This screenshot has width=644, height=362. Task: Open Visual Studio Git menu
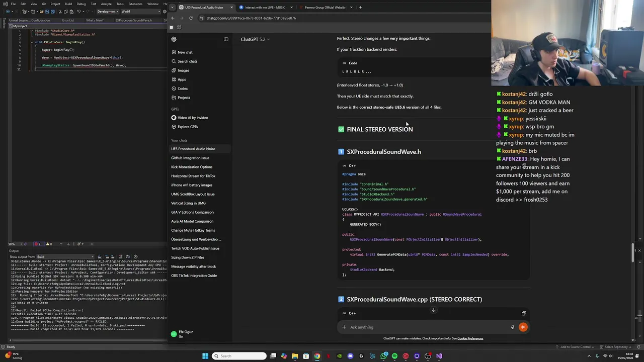[x=44, y=4]
